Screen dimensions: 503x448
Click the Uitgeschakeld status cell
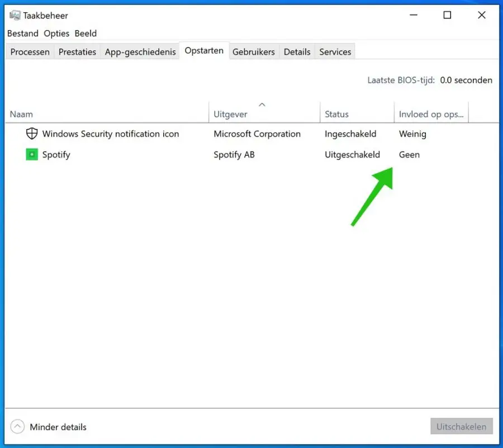pos(352,155)
